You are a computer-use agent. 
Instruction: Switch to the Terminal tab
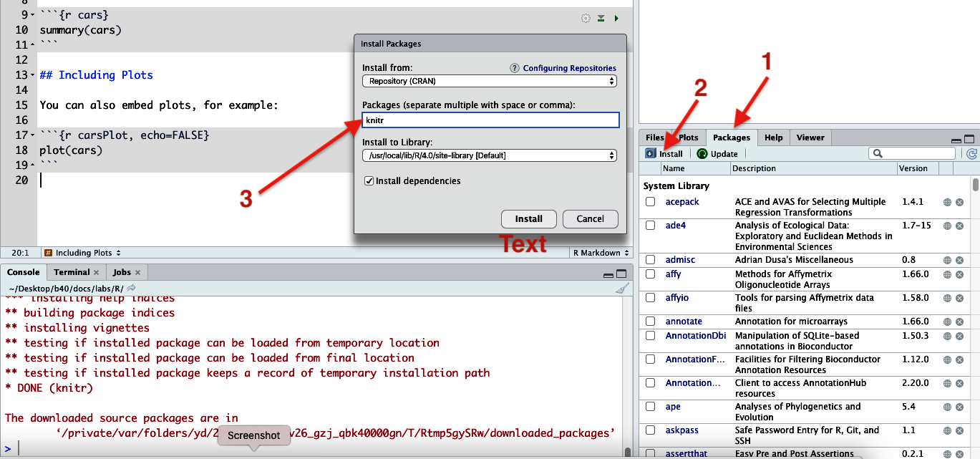72,271
